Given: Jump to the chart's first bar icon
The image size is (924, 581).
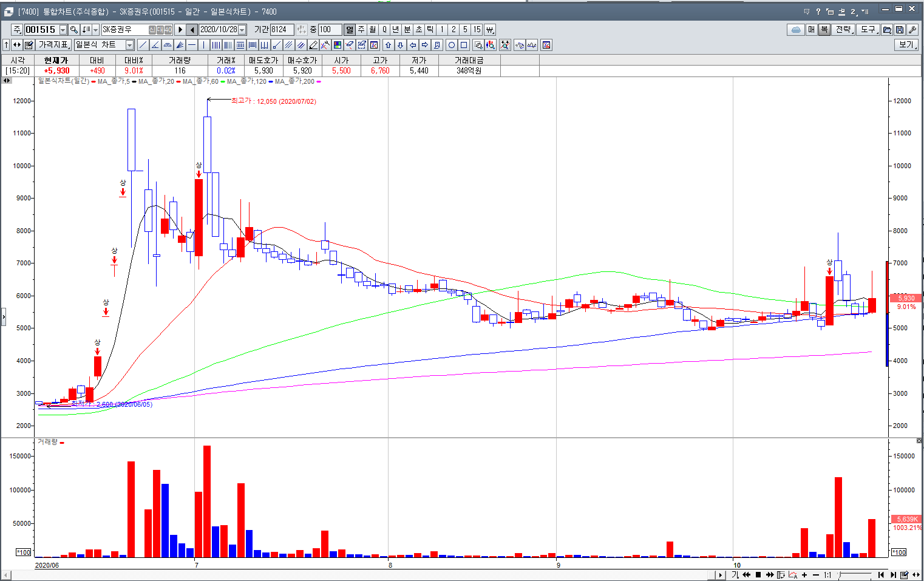Looking at the screenshot, I should click(x=882, y=575).
